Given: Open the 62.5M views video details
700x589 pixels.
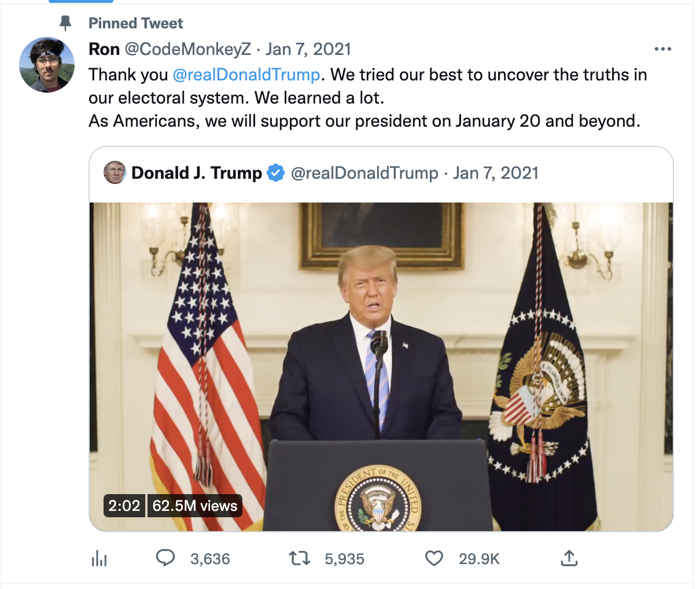Looking at the screenshot, I should pyautogui.click(x=194, y=505).
